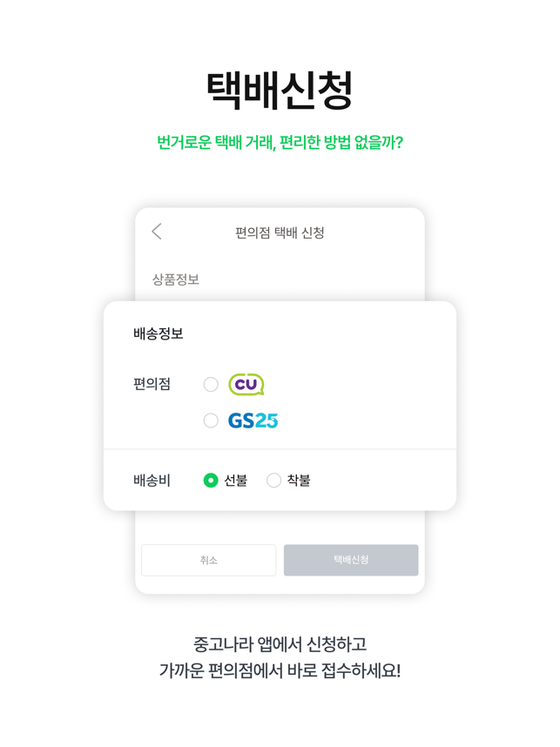
Task: Click the 착불 text label
Action: tap(299, 481)
